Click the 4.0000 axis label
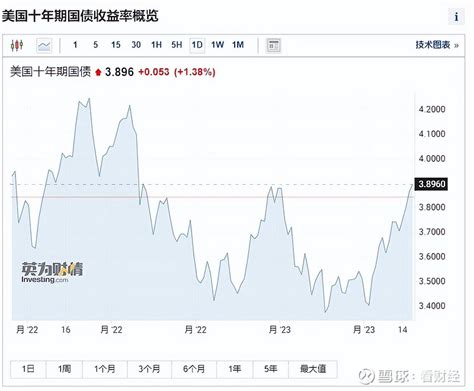Image resolution: width=474 pixels, height=391 pixels. tap(432, 159)
